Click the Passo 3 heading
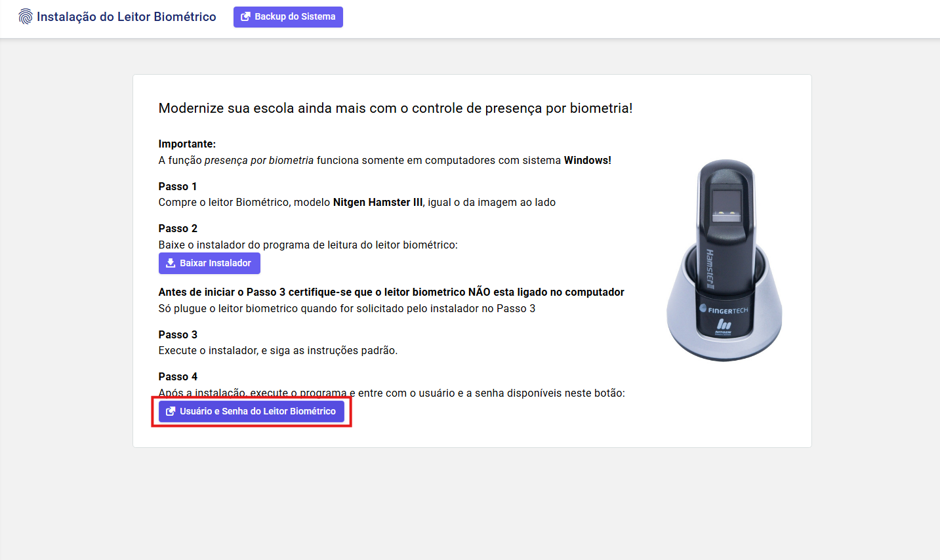 pos(178,335)
